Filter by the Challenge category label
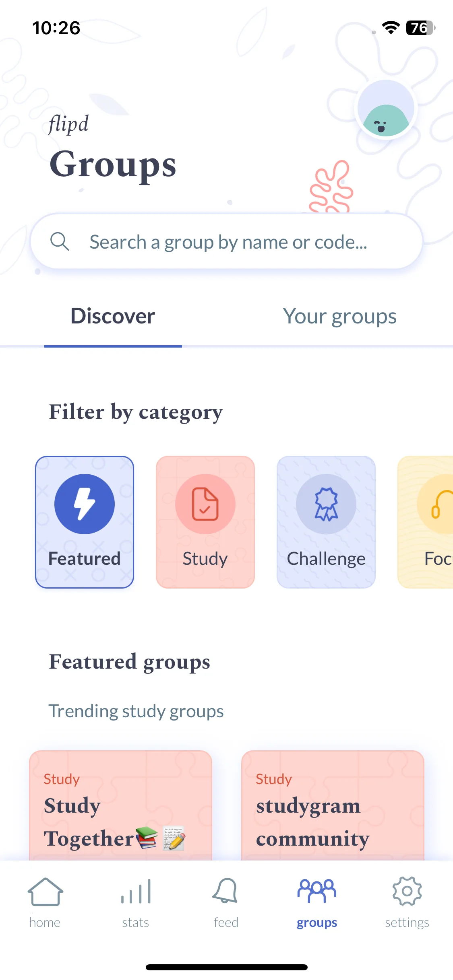 click(326, 560)
